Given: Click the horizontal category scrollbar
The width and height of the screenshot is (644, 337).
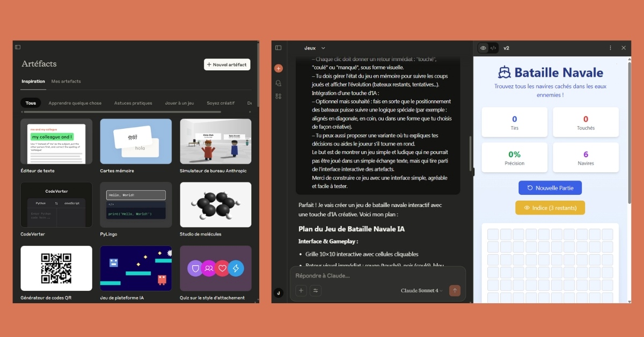Looking at the screenshot, I should (x=122, y=112).
